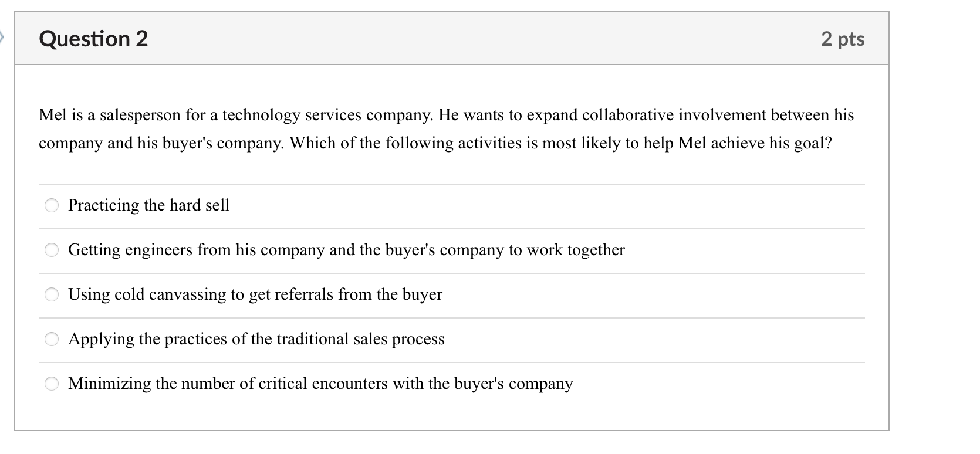Click the third answer option row
The height and width of the screenshot is (454, 980).
pos(255,294)
